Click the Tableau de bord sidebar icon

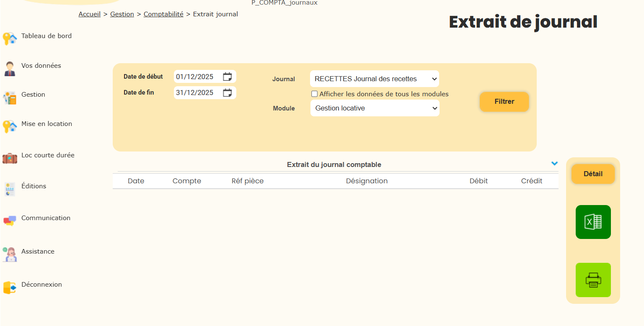10,38
